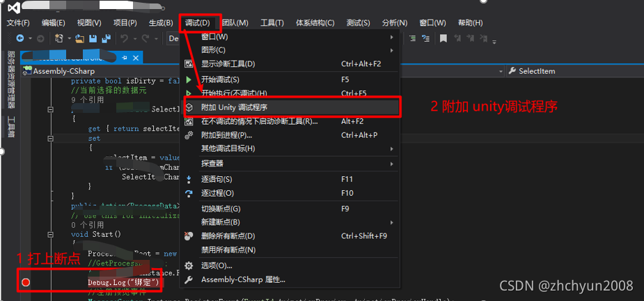Click the red breakpoint dot in margin
644x301 pixels.
pos(26,282)
